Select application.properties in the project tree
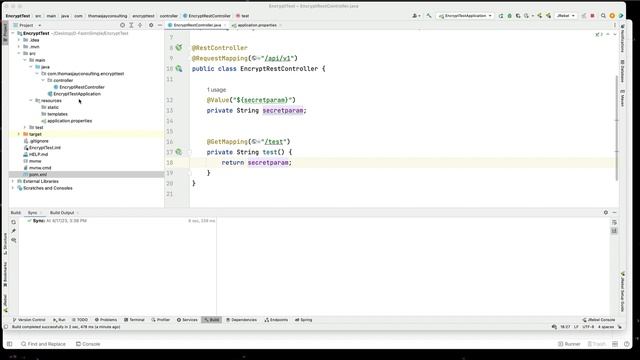640x360 pixels. click(x=69, y=121)
